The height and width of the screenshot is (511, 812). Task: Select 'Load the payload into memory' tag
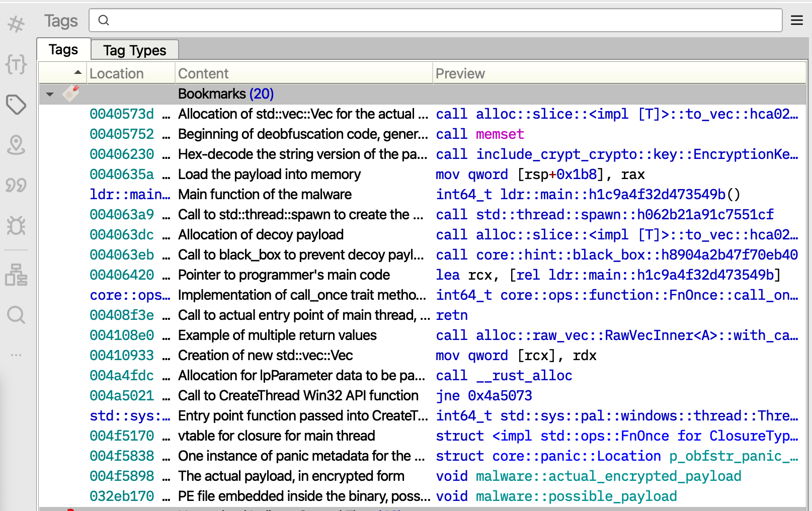click(269, 175)
